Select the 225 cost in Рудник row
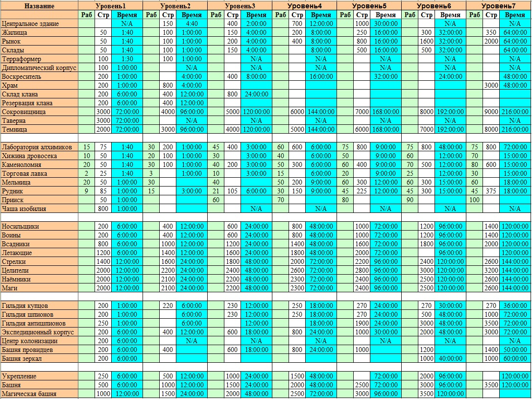 click(362, 191)
